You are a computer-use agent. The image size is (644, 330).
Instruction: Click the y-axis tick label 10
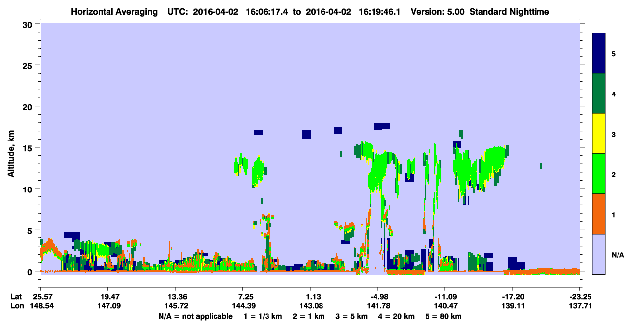(29, 189)
